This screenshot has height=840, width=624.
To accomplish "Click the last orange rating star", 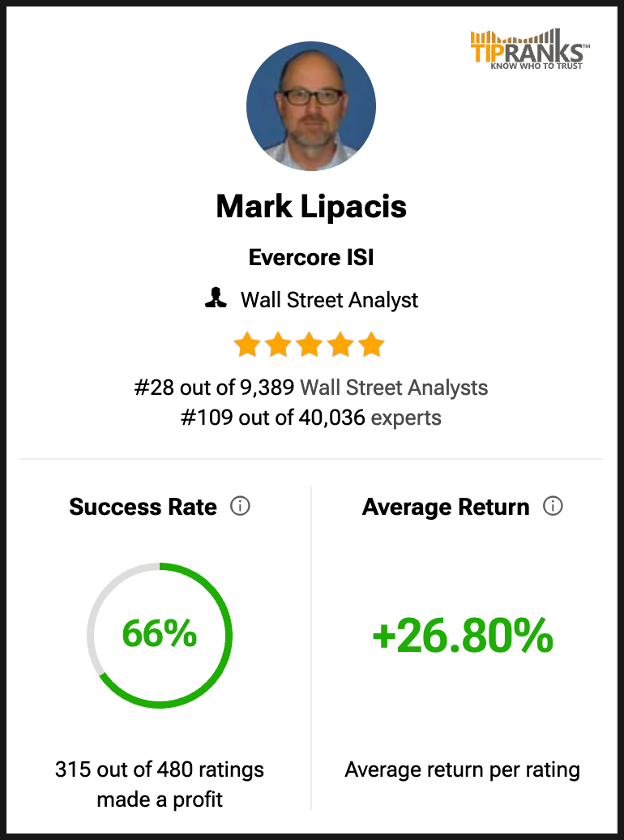I will point(371,345).
